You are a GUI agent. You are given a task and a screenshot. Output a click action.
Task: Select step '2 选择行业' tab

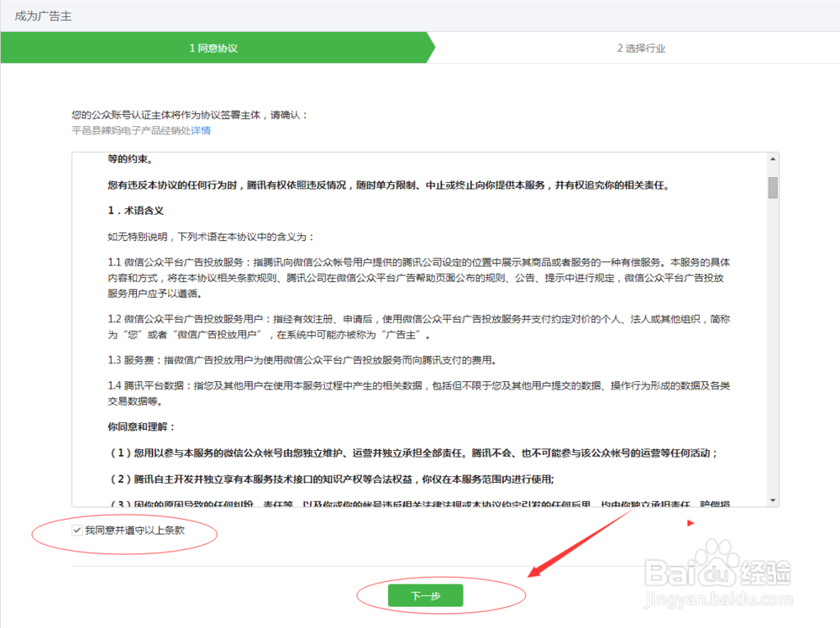(641, 48)
